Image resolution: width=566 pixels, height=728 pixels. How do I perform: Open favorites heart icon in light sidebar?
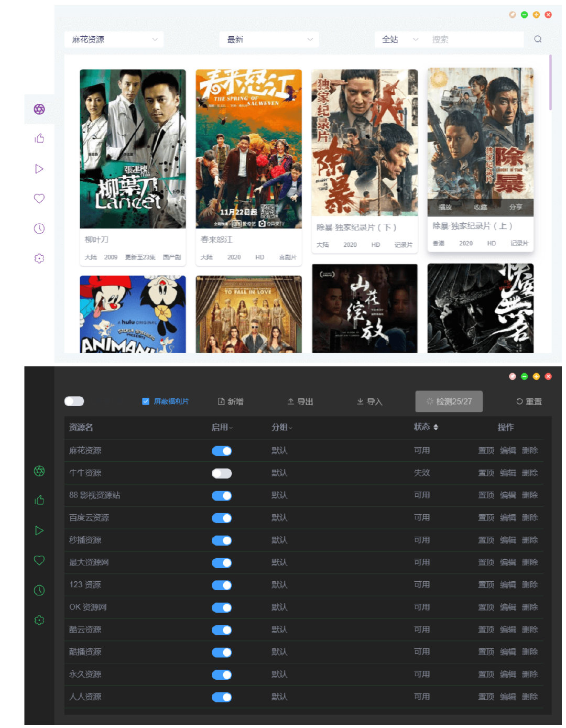39,199
